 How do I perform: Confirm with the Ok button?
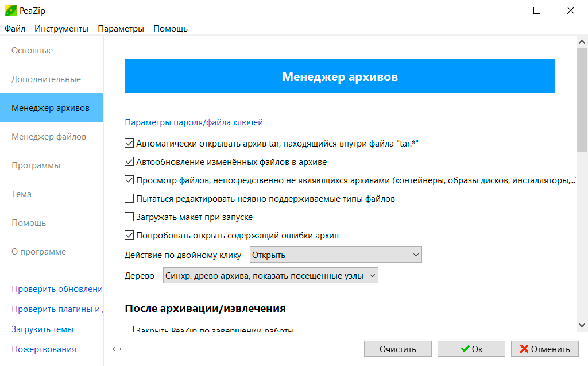click(471, 349)
